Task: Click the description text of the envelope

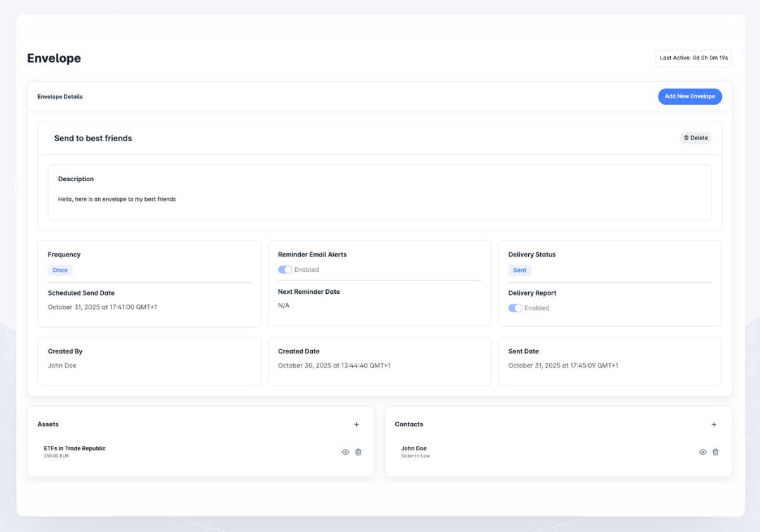Action: (x=117, y=199)
